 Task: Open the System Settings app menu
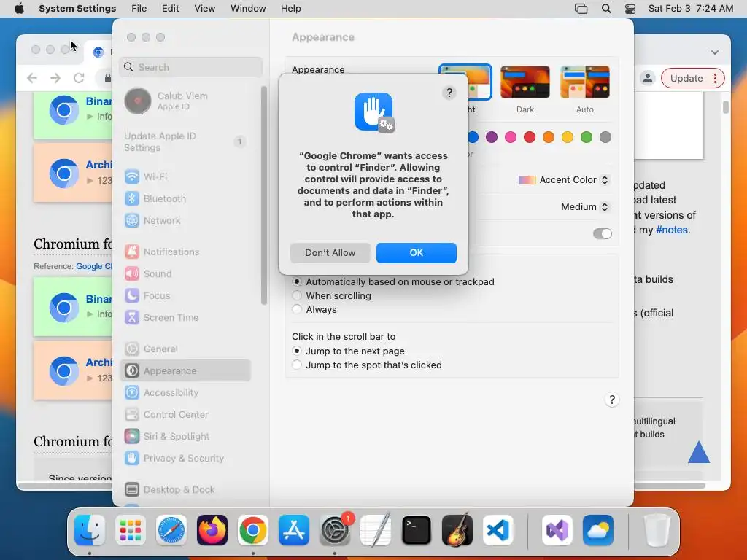tap(77, 8)
